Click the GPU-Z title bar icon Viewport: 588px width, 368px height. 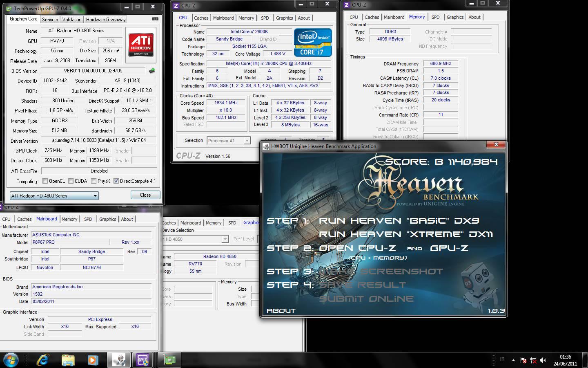pos(9,8)
